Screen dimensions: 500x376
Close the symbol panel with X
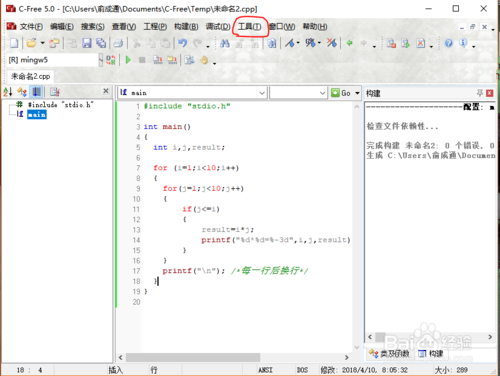point(106,91)
